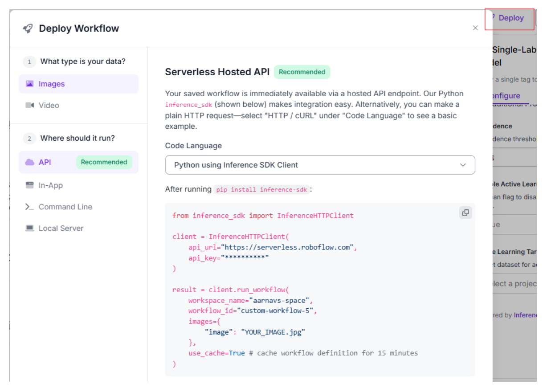Image resolution: width=547 pixels, height=392 pixels.
Task: Click step 2 number circle
Action: 29,139
